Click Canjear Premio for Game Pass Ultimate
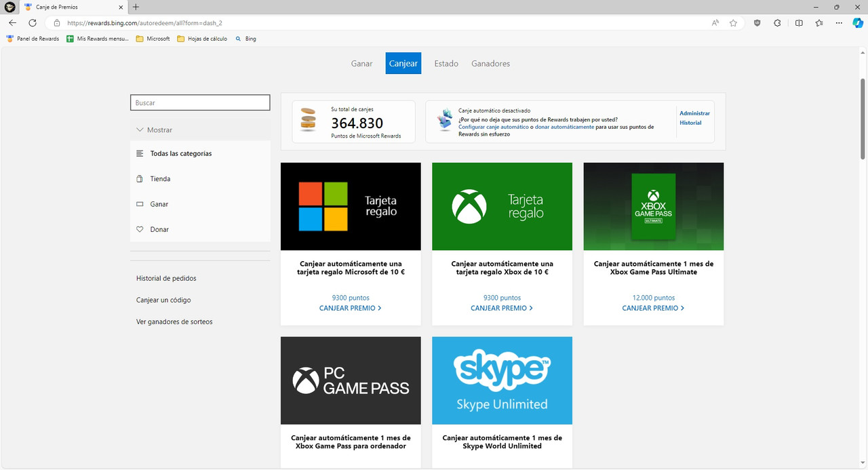This screenshot has height=470, width=868. [x=654, y=308]
